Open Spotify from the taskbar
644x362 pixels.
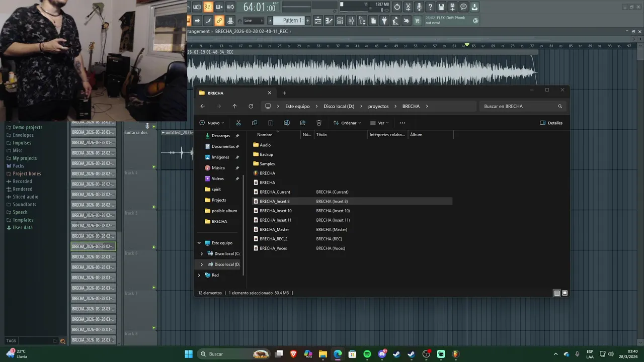pos(367,354)
